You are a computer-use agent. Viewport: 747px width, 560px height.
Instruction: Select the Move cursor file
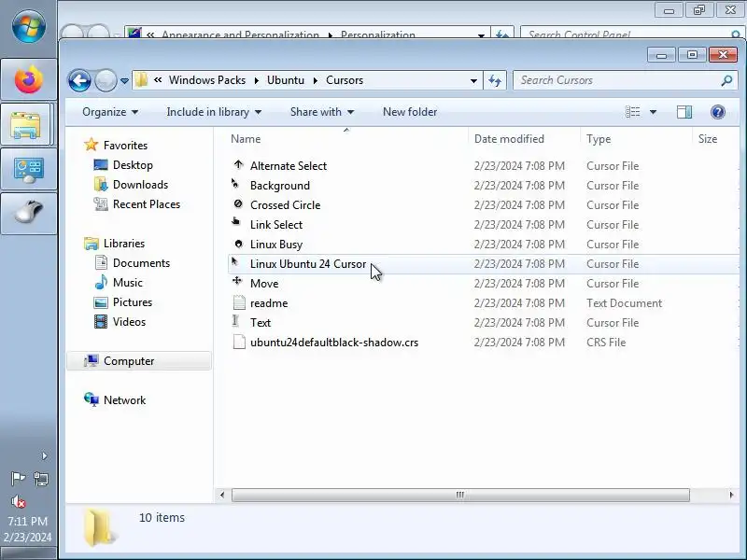[264, 284]
